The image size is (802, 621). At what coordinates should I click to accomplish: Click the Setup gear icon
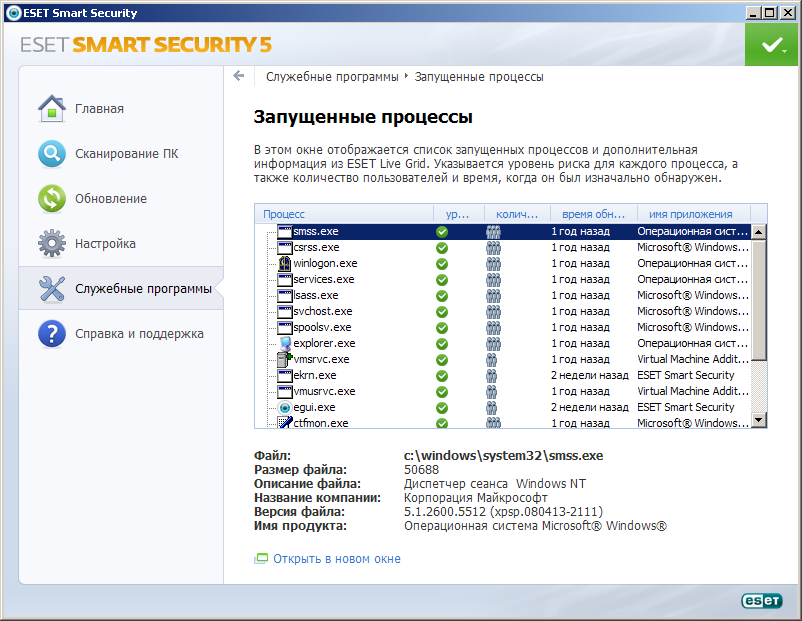[x=52, y=243]
